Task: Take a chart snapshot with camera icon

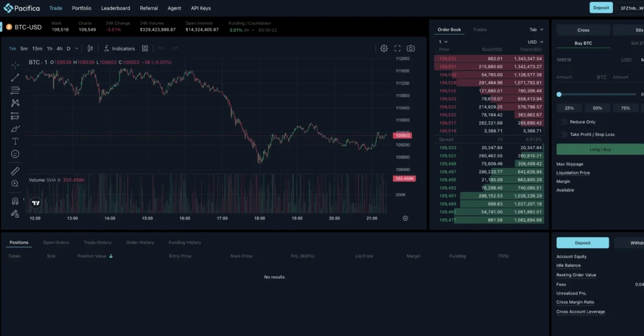Action: [411, 48]
